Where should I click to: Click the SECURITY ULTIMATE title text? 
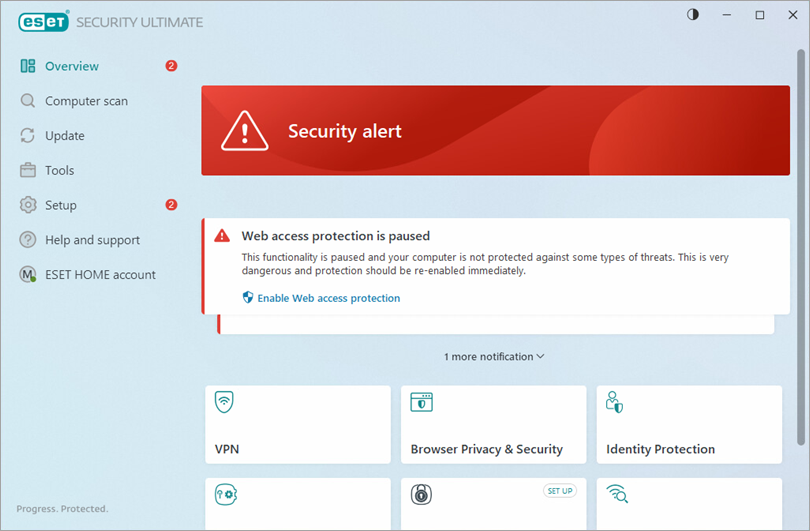point(139,22)
